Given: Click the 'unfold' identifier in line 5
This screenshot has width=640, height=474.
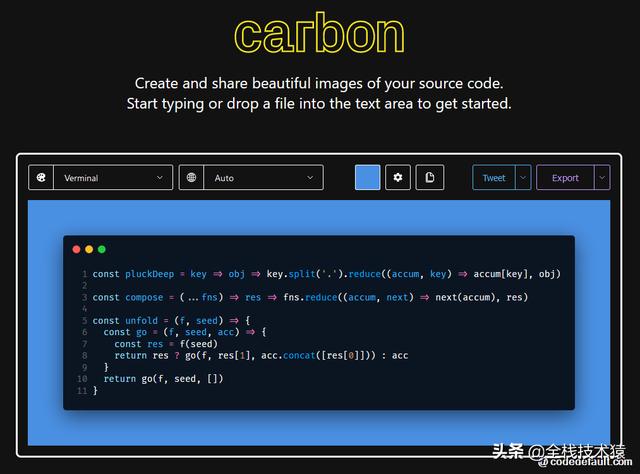Looking at the screenshot, I should pos(141,320).
